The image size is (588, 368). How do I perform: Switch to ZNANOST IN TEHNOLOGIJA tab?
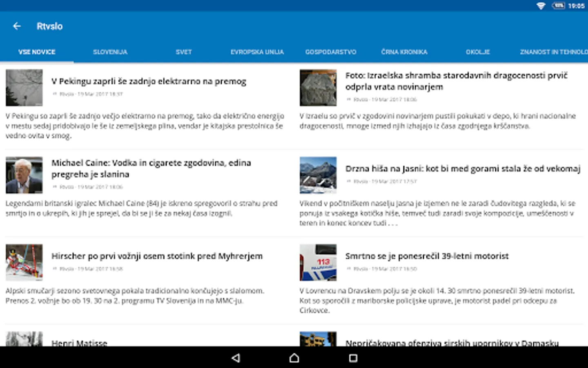[x=553, y=52]
